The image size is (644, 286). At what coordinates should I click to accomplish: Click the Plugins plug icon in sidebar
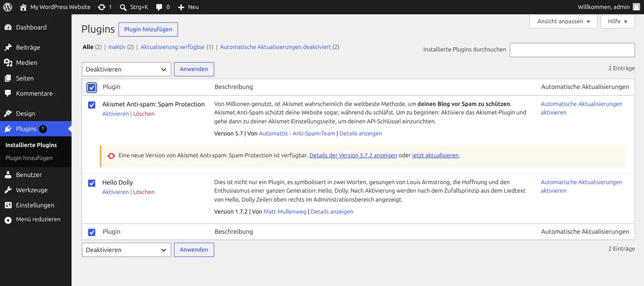8,129
